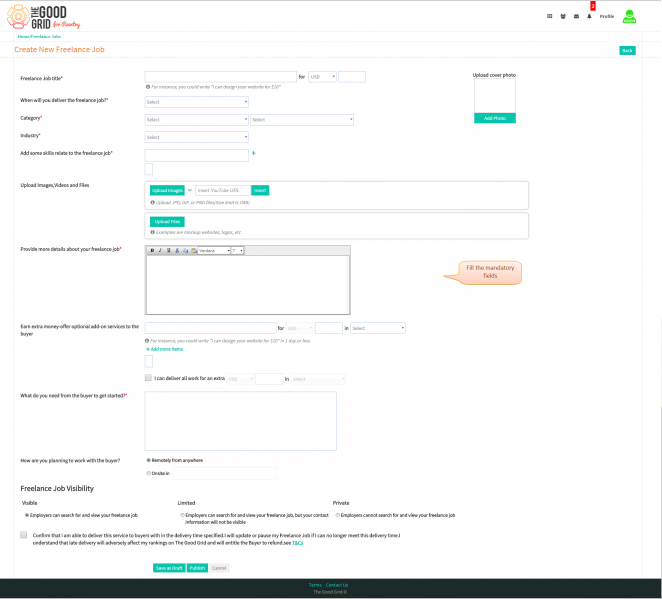This screenshot has height=599, width=662.
Task: Focus the Freelance Job title field
Action: pyautogui.click(x=221, y=77)
